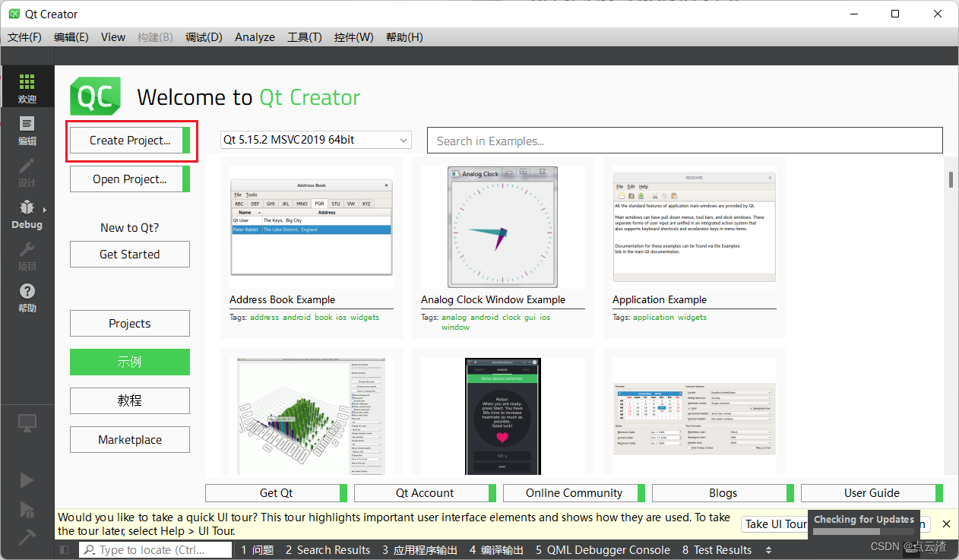This screenshot has width=959, height=560.
Task: Open the View menu
Action: point(113,36)
